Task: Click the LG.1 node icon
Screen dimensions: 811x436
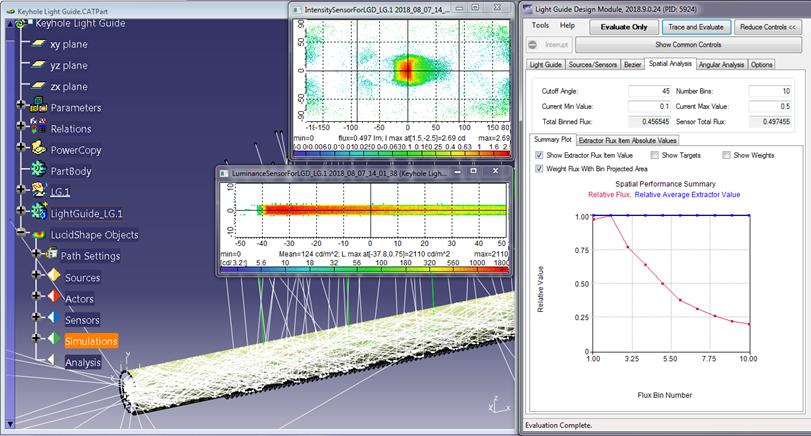Action: click(39, 190)
